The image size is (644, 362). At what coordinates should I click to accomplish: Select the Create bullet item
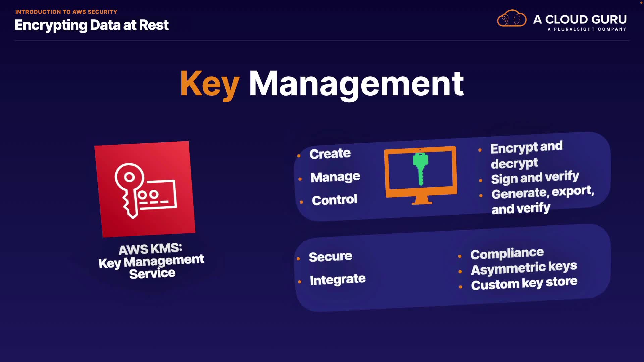click(x=330, y=154)
